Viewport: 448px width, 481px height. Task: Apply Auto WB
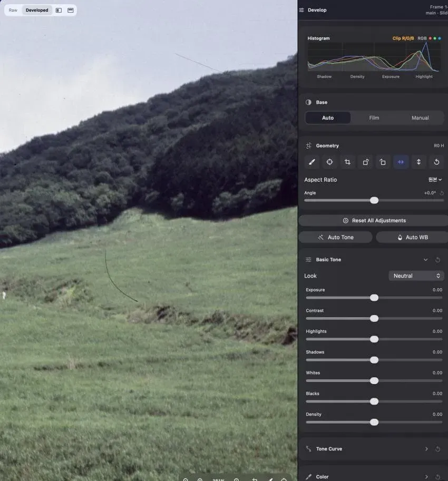click(412, 238)
